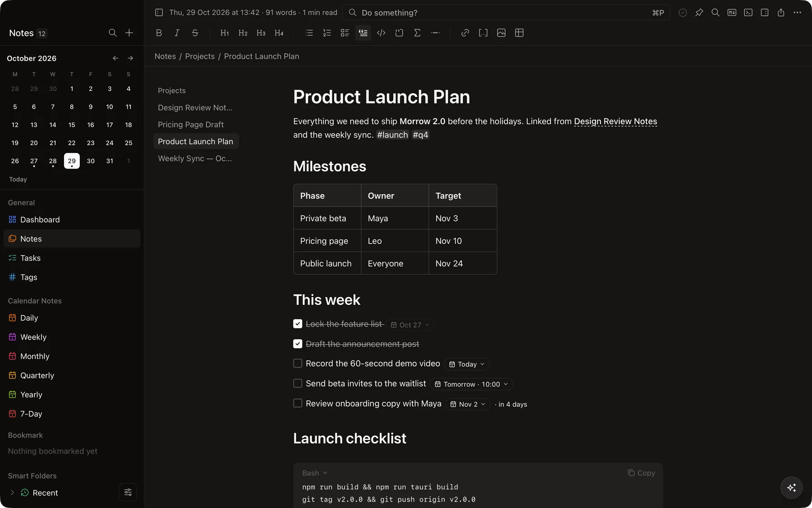Check 'Review onboarding copy with Maya'
Image resolution: width=812 pixels, height=508 pixels.
coord(298,403)
